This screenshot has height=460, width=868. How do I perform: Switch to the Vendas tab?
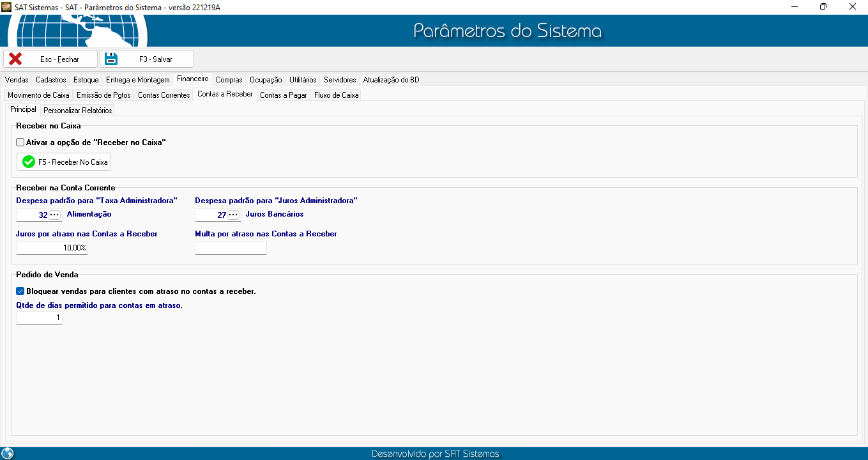[x=17, y=80]
